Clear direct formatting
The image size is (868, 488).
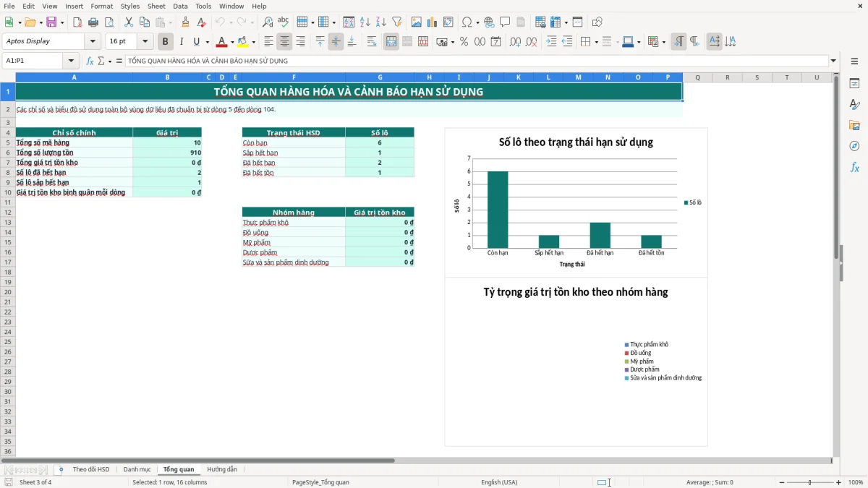201,22
